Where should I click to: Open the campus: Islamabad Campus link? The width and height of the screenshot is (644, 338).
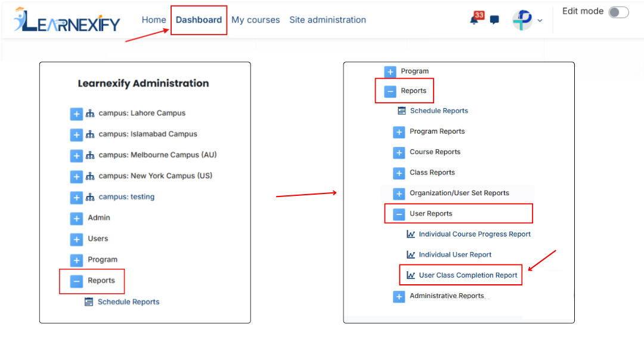click(x=148, y=134)
